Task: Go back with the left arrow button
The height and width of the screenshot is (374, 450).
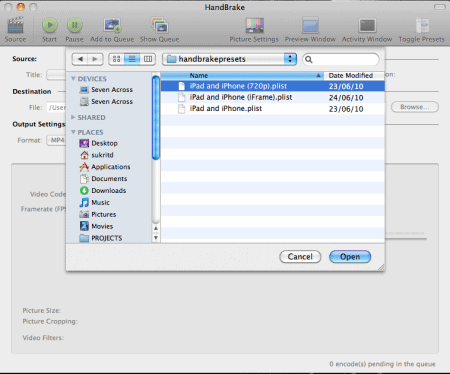Action: pos(80,59)
